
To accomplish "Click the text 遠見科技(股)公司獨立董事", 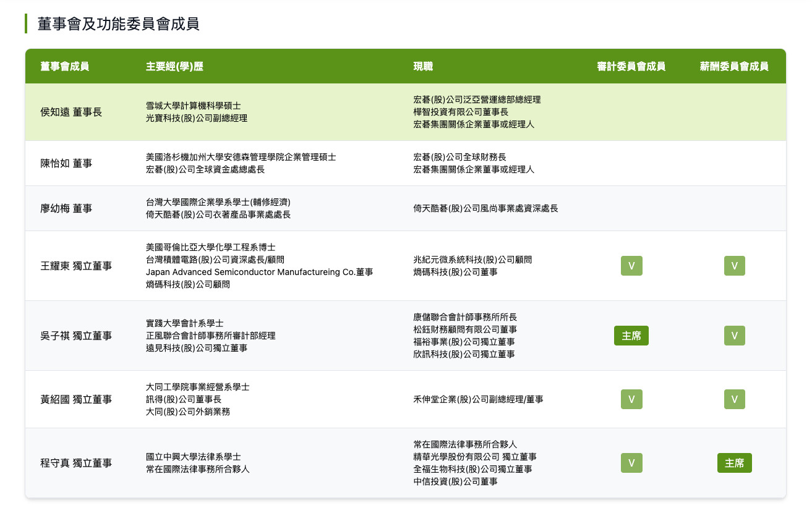I will coord(197,348).
